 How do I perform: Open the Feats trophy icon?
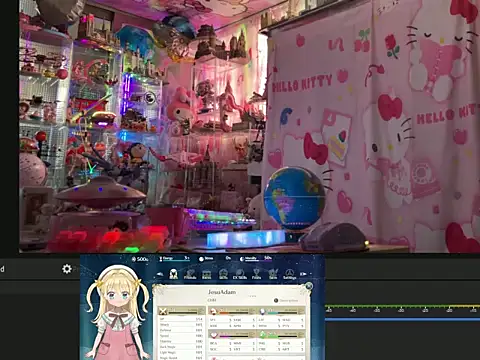256,274
